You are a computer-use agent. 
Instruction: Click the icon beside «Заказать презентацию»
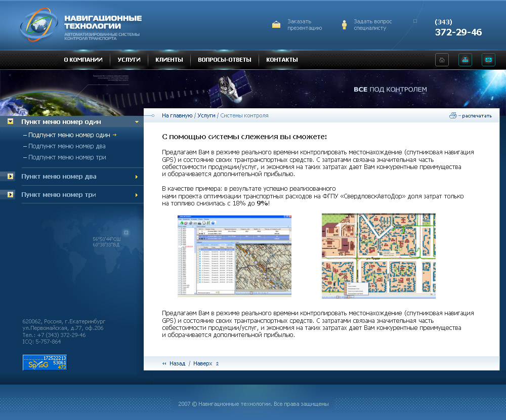pyautogui.click(x=276, y=24)
